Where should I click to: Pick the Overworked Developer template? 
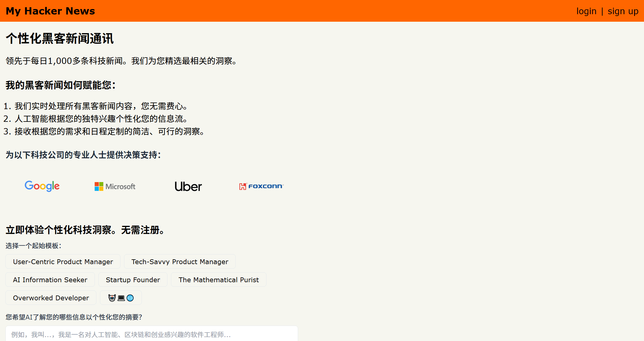(51, 298)
